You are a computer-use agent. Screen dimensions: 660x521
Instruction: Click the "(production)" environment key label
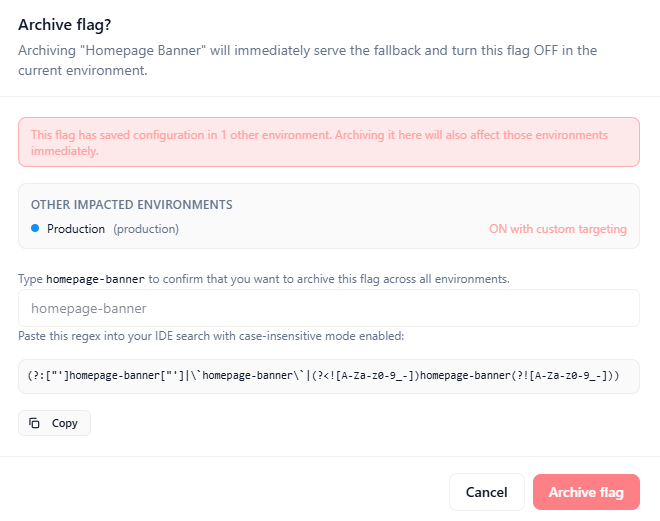[x=146, y=229]
